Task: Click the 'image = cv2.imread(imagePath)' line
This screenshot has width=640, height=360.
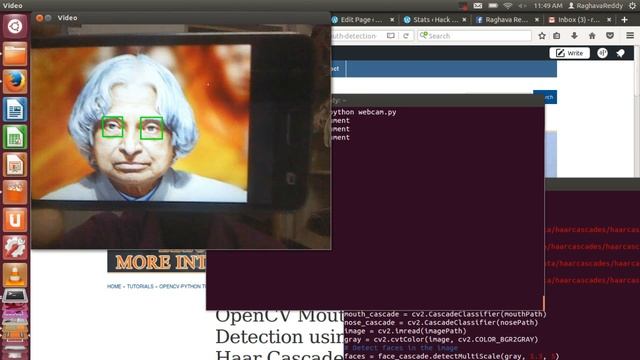Action: (405, 331)
